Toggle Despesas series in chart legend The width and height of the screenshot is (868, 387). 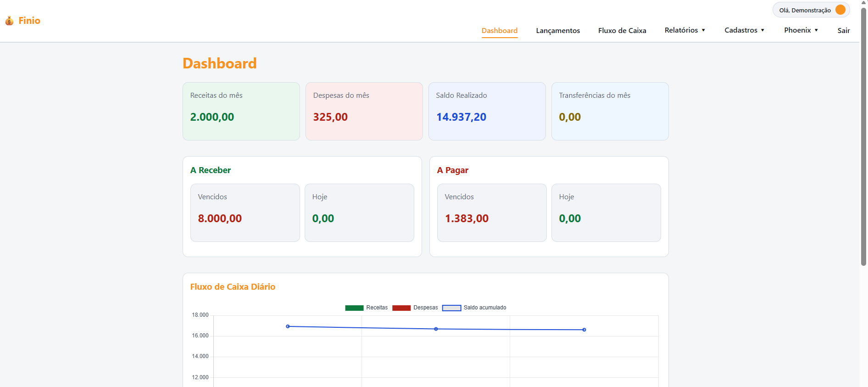pos(415,308)
